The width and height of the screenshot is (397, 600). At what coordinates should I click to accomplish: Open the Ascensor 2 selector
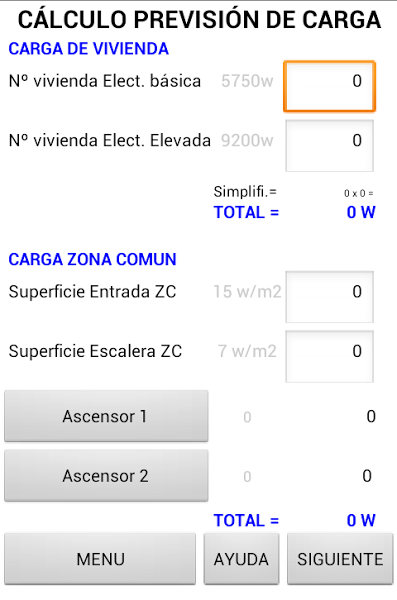[x=106, y=476]
